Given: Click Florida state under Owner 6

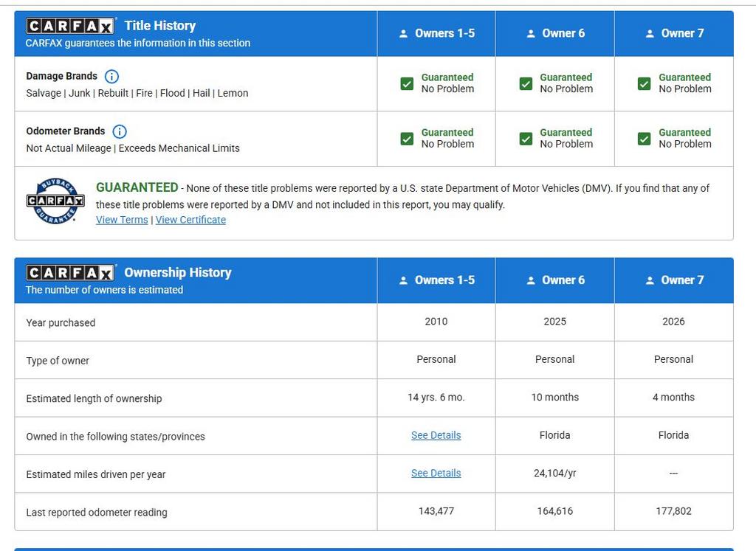Looking at the screenshot, I should click(x=555, y=435).
